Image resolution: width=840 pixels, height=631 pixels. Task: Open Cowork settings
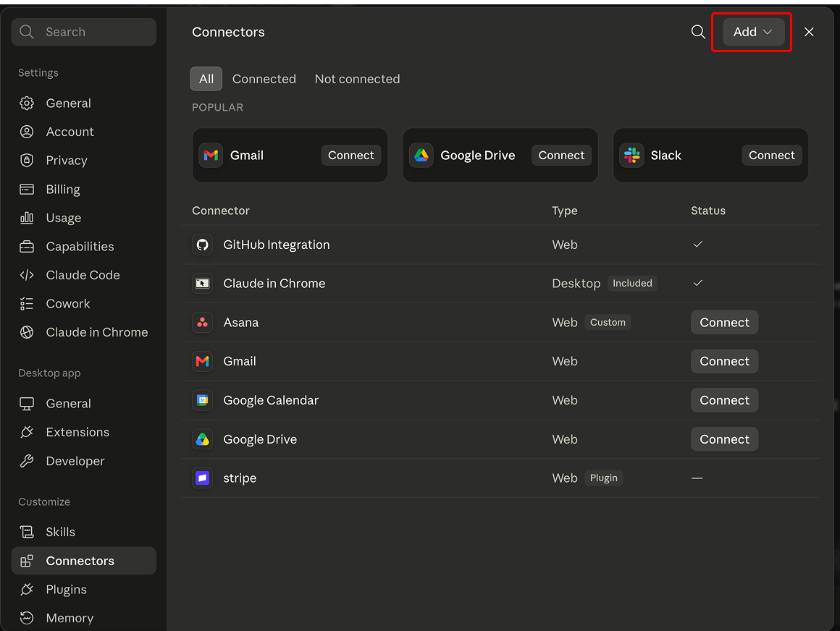tap(83, 303)
